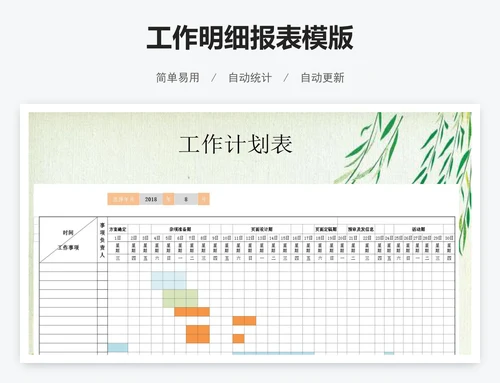Click the 页面设计期 phase header
The width and height of the screenshot is (500, 383).
point(262,229)
